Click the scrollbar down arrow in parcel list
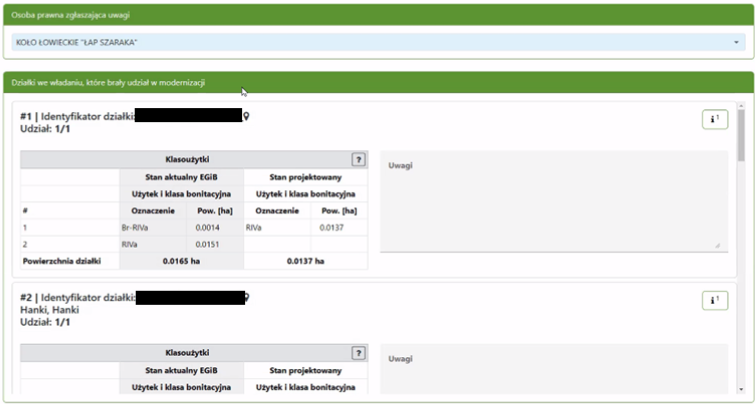This screenshot has height=404, width=755. tap(741, 389)
